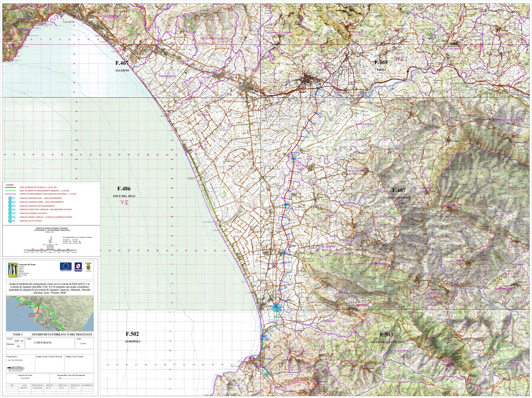
Task: Select the F.487 Roccadaspide sheet label
Action: coord(399,190)
